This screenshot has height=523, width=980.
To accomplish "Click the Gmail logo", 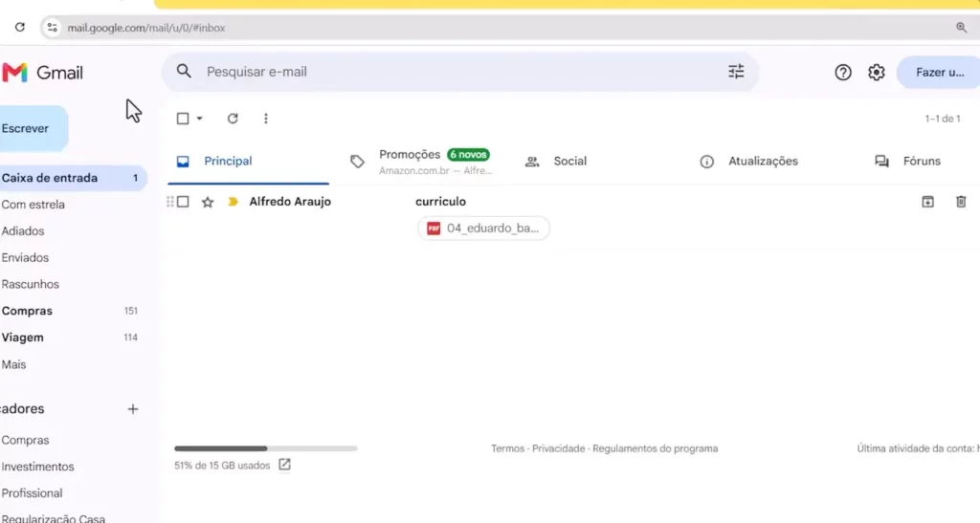I will (42, 73).
